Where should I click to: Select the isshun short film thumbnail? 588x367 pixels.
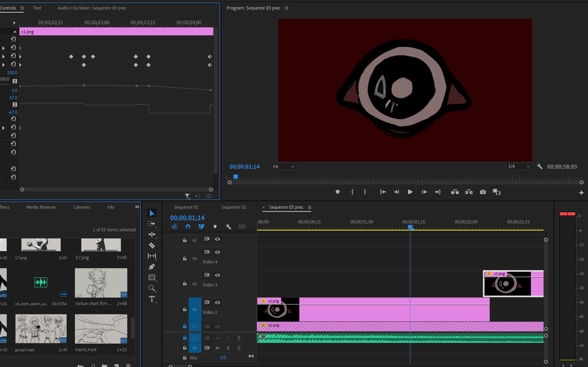tap(101, 283)
